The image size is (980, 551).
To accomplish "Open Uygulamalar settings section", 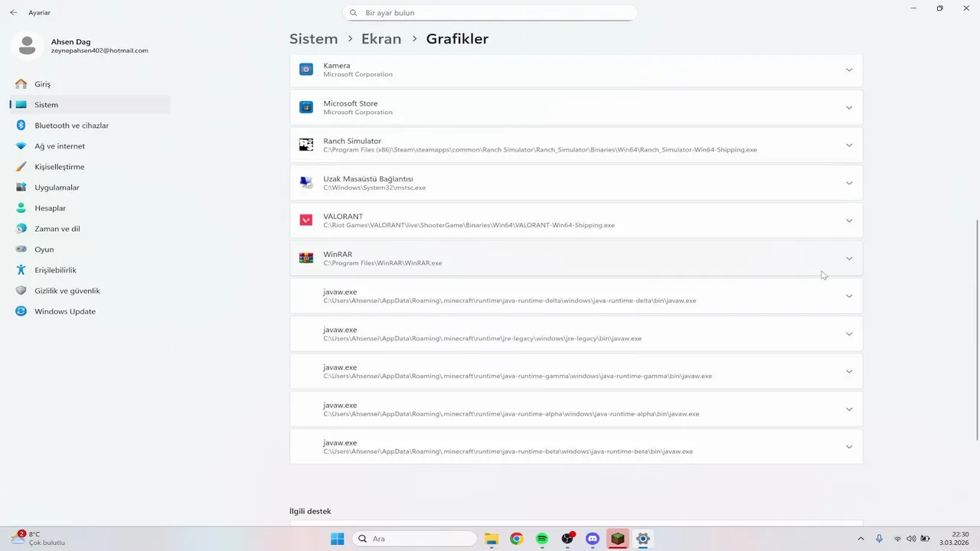I will [90, 187].
